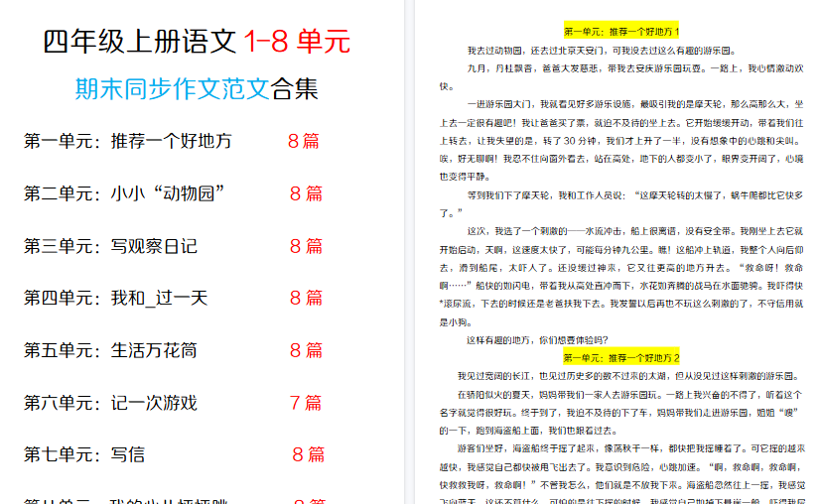Click the '8 篇' count beside 第三单元
Viewport: 821px width, 504px height.
pos(307,246)
